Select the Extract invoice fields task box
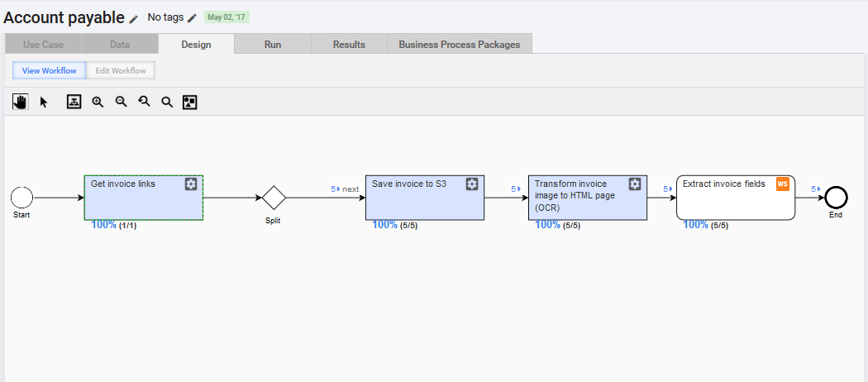 click(736, 198)
